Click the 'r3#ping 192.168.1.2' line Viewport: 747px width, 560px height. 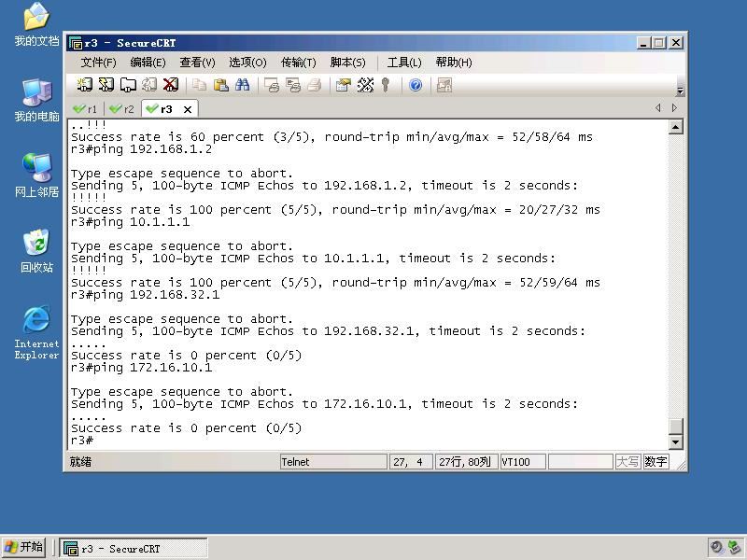click(142, 149)
